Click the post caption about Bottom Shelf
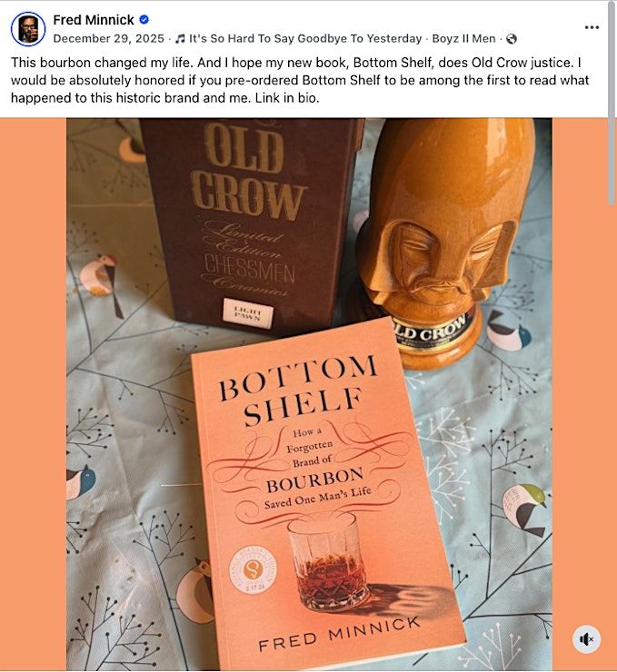 [300, 80]
